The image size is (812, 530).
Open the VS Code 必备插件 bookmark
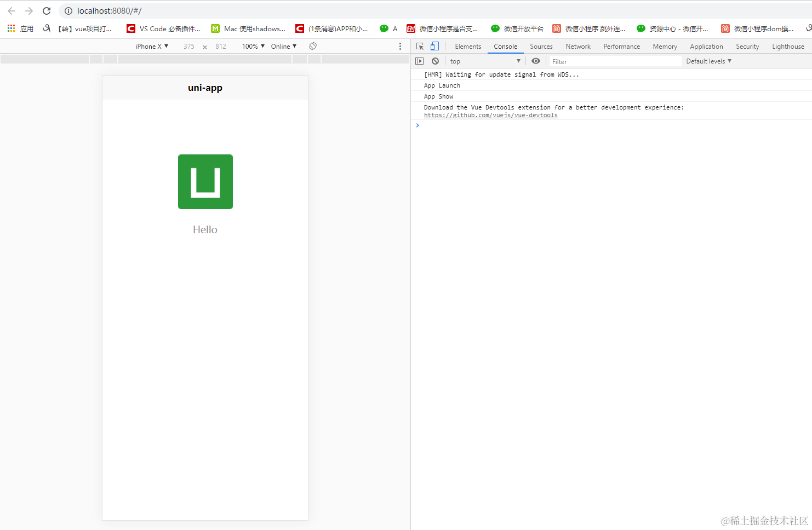click(163, 28)
